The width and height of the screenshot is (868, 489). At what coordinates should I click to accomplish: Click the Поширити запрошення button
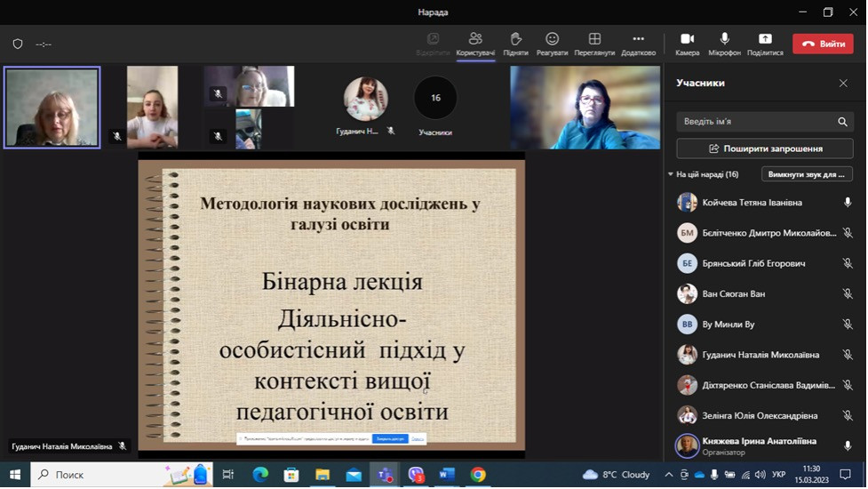point(764,148)
